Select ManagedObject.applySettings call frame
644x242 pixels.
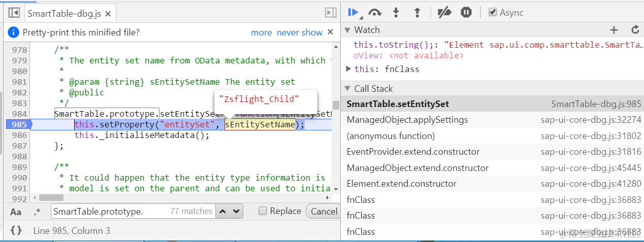(x=493, y=120)
